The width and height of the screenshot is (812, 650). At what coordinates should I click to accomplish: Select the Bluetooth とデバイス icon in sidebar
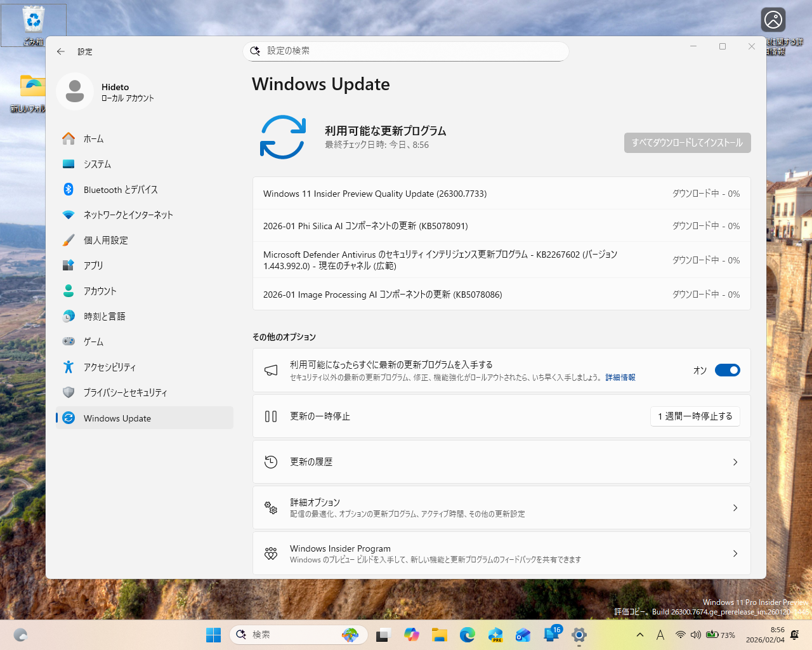pos(69,189)
